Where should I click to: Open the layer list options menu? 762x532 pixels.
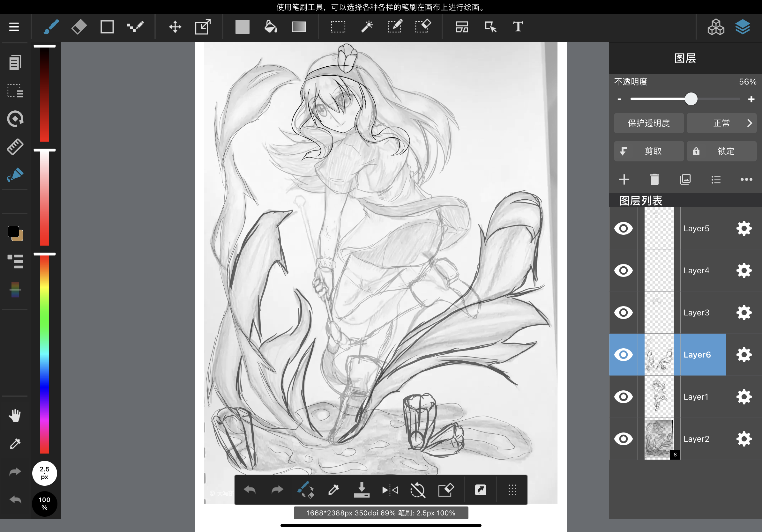click(x=716, y=180)
